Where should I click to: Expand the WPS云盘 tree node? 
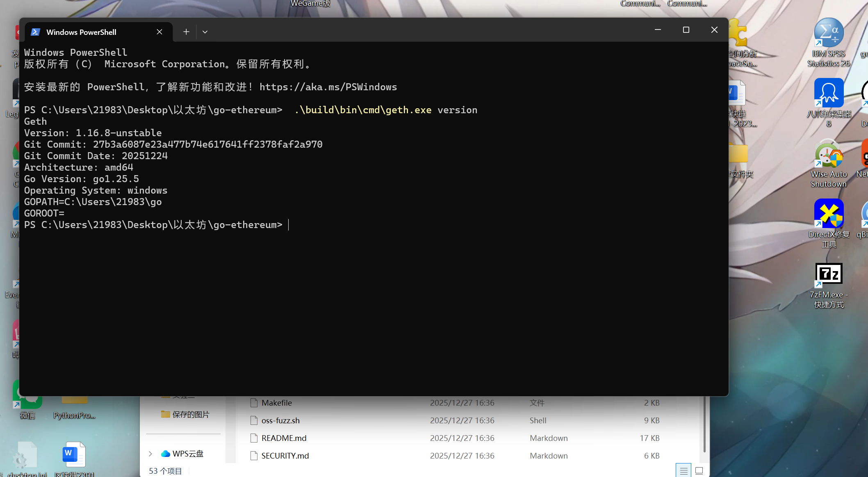pyautogui.click(x=150, y=454)
